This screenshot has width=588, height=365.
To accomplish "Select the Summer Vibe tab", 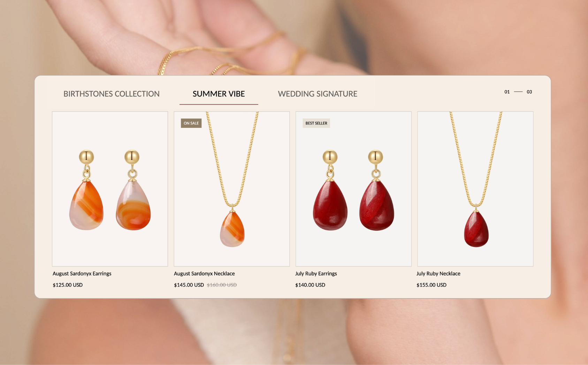I will (x=219, y=94).
